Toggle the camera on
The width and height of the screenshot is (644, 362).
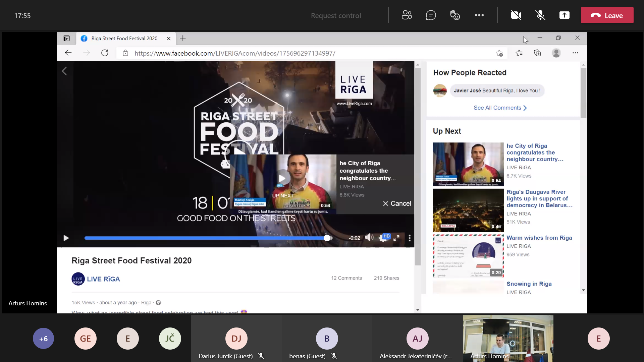[x=516, y=15]
